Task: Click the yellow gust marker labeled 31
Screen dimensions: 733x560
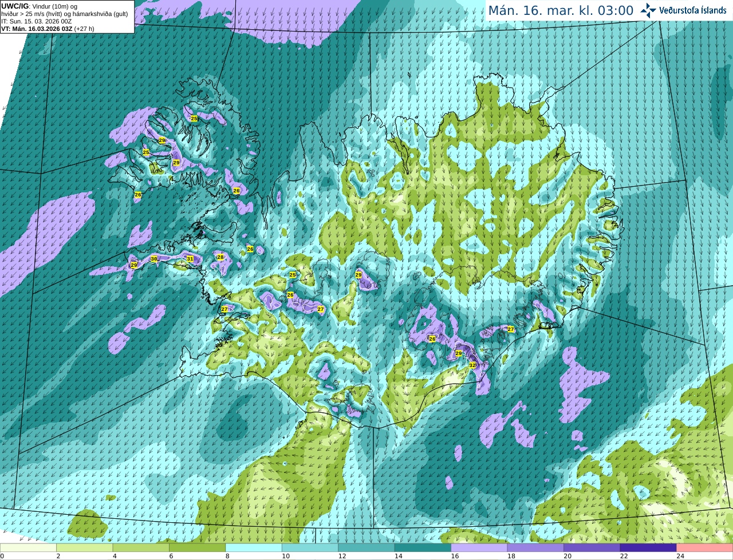Action: pos(190,259)
